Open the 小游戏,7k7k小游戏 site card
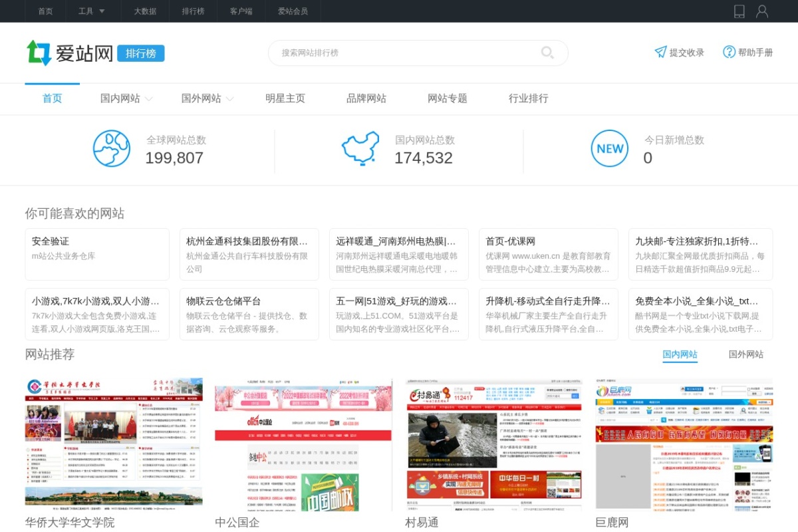Image resolution: width=798 pixels, height=532 pixels. point(97,314)
